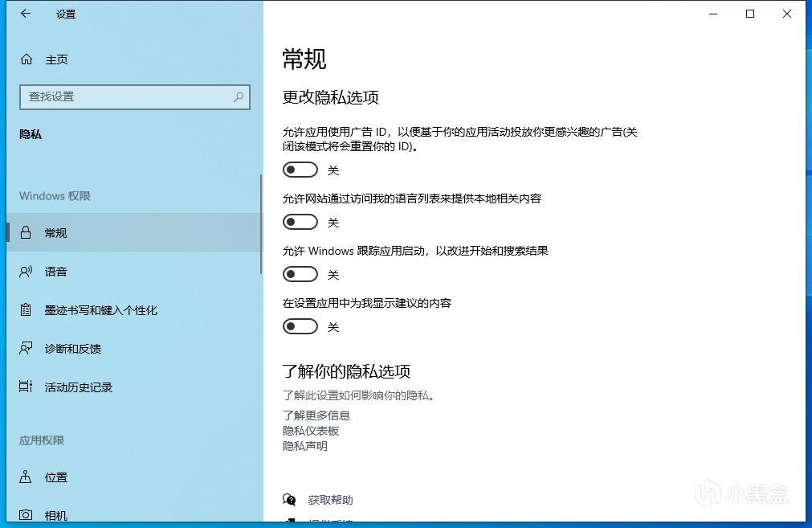Viewport: 812px width, 528px height.
Task: Click the timeline icon for 活动历史记录
Action: pos(26,387)
